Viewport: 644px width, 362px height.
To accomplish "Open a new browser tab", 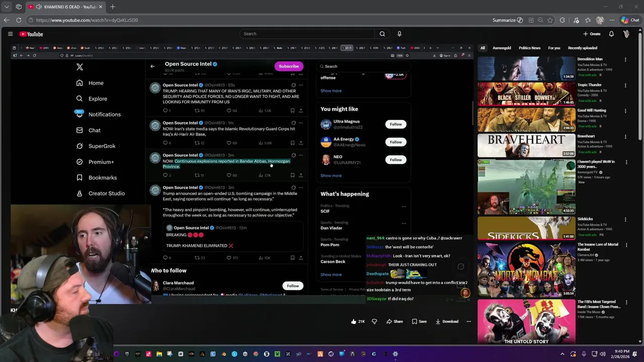I will 113,7.
